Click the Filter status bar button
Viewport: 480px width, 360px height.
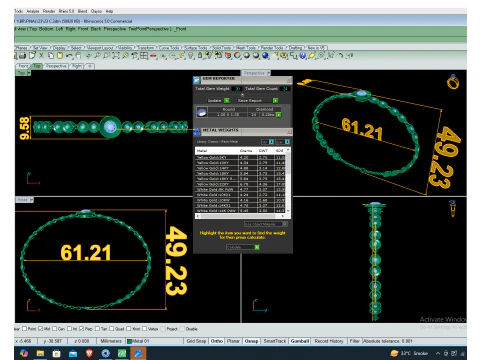point(354,341)
